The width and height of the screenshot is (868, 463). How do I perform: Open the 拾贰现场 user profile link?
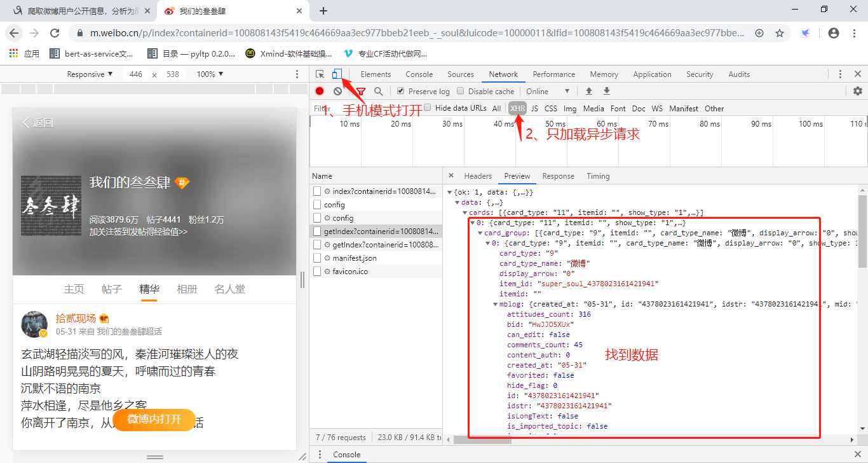coord(76,319)
